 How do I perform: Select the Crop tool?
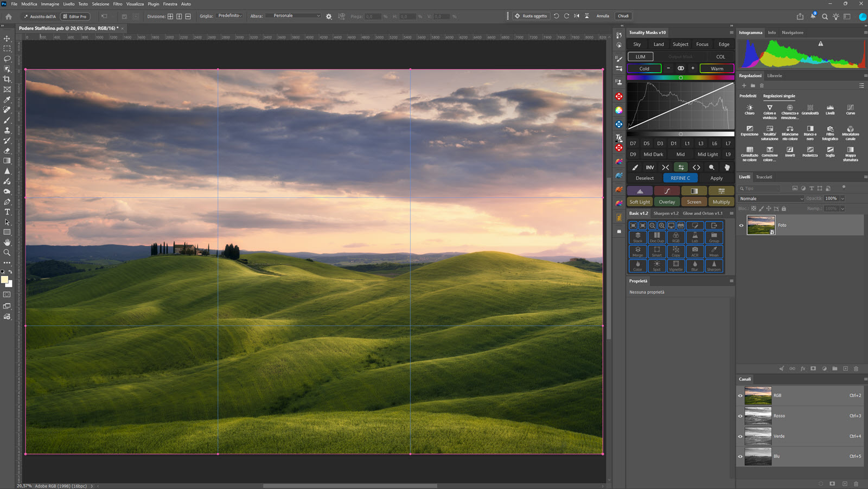pos(7,79)
